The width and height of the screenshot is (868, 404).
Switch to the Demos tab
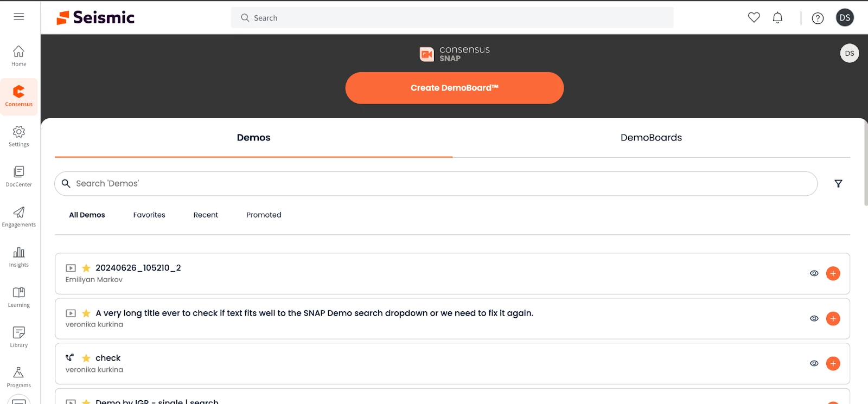click(253, 138)
